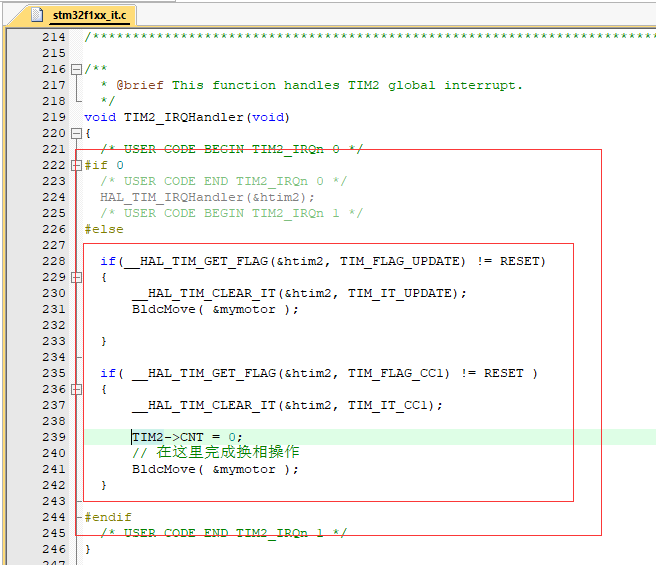The width and height of the screenshot is (656, 565).
Task: Click 'TIM_FLAG_UPDATE' on line 228
Action: 402,262
